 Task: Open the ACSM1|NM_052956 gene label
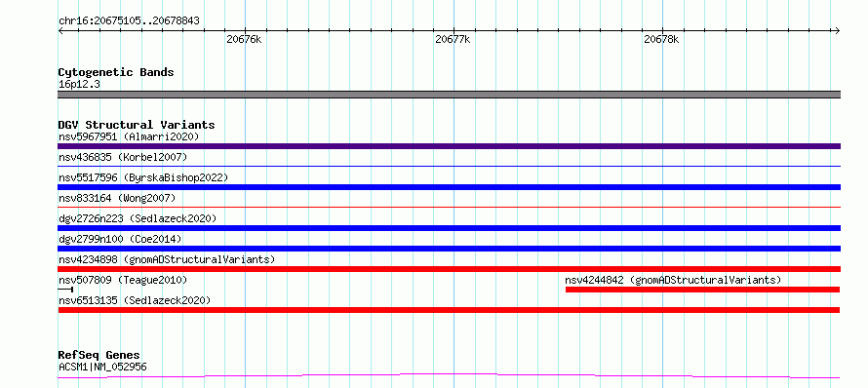click(102, 367)
